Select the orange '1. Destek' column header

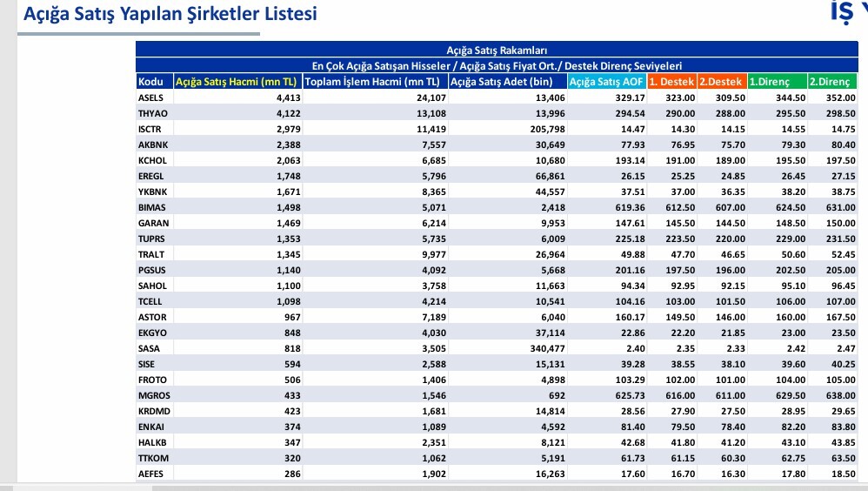[x=671, y=82]
